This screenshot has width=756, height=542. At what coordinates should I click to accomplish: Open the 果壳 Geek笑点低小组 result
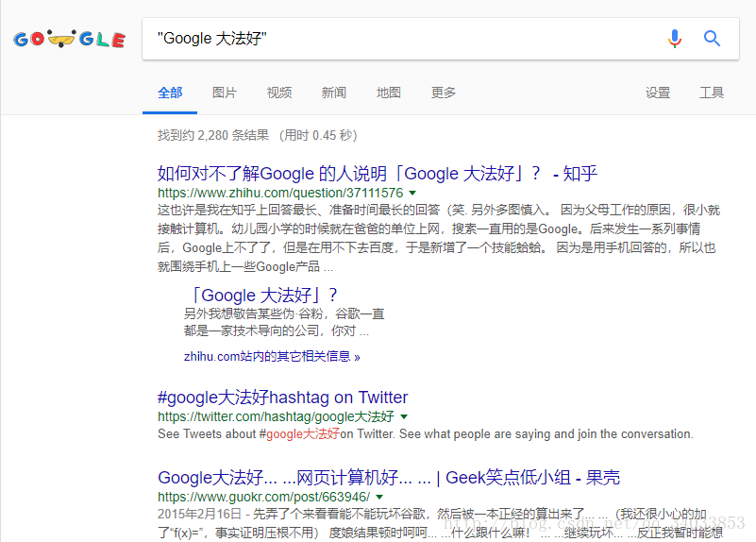(x=389, y=478)
